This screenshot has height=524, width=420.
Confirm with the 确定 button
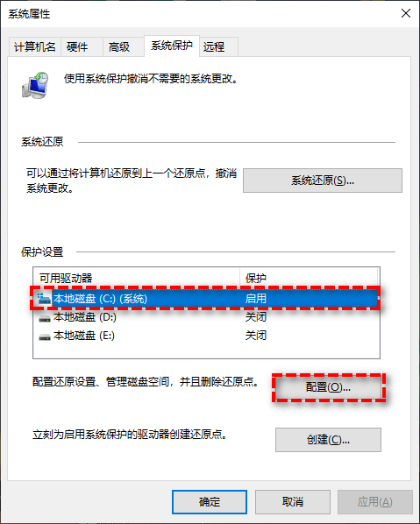[x=210, y=502]
